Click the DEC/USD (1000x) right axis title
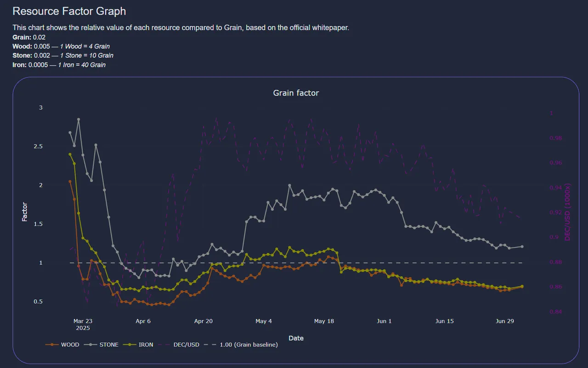This screenshot has height=368, width=588. point(567,212)
